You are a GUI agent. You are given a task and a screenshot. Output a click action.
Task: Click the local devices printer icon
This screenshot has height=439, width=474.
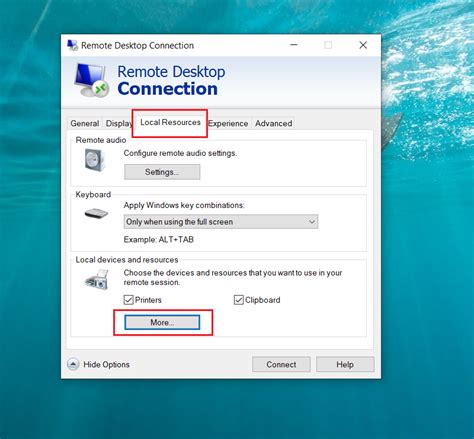pyautogui.click(x=97, y=279)
